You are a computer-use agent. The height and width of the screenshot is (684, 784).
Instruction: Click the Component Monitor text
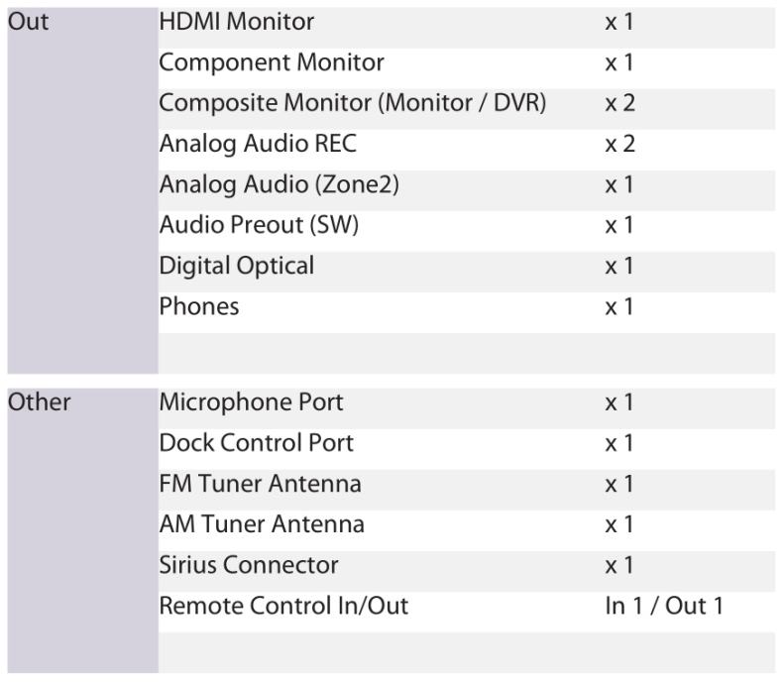click(x=272, y=63)
